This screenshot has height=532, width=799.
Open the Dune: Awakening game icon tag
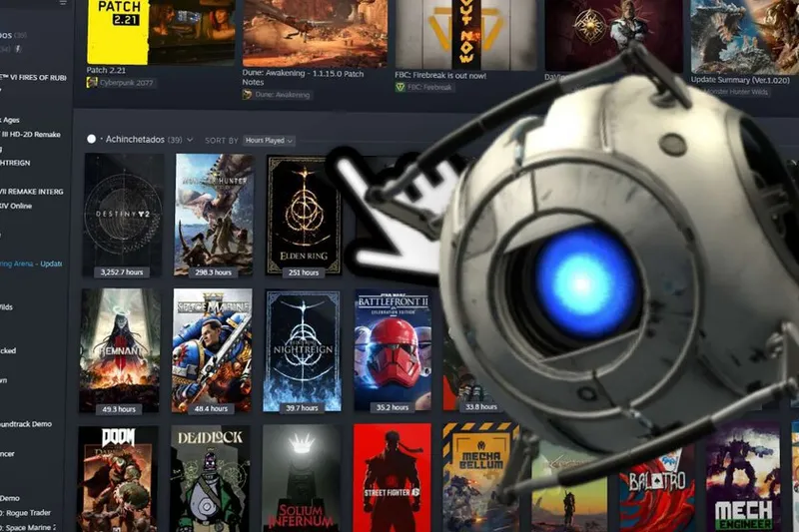tap(277, 94)
